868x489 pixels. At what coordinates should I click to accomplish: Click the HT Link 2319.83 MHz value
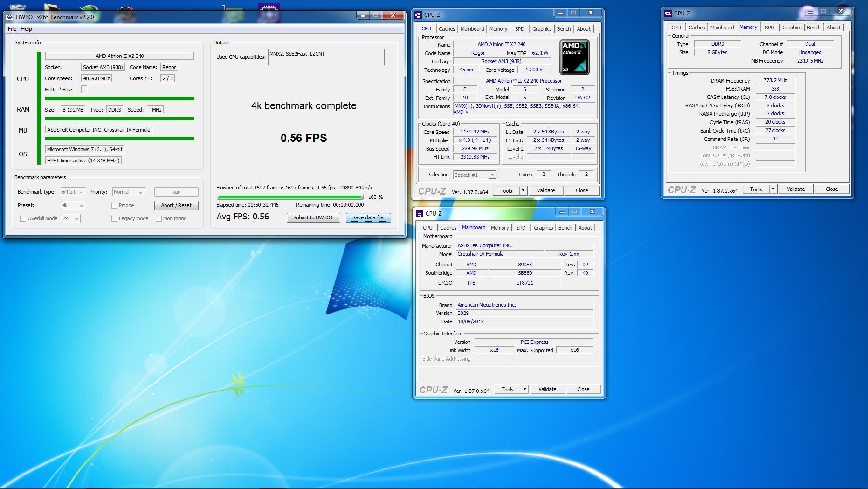(475, 157)
